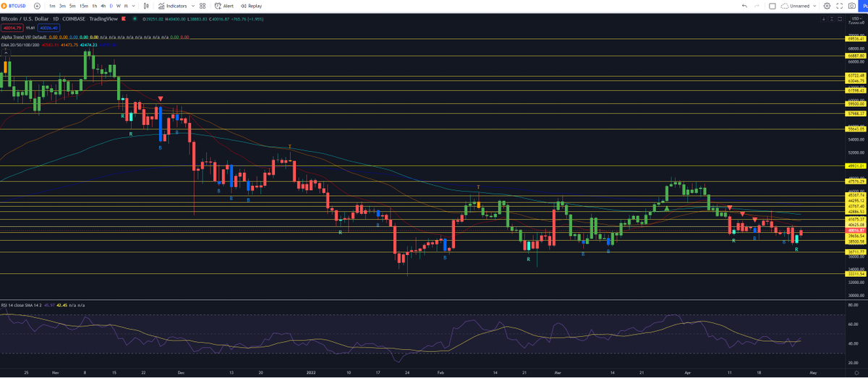
Task: Click the maximize pane icon at top right
Action: pos(841,18)
